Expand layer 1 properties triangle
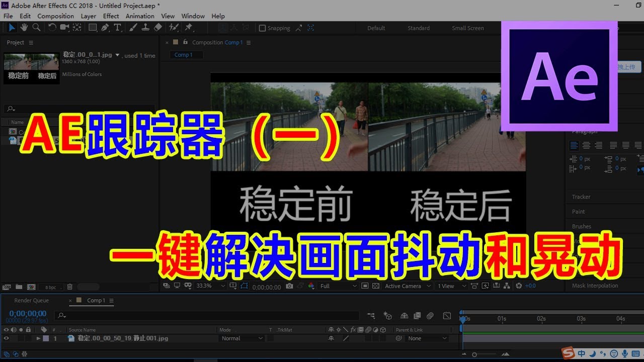644x362 pixels. (x=38, y=338)
